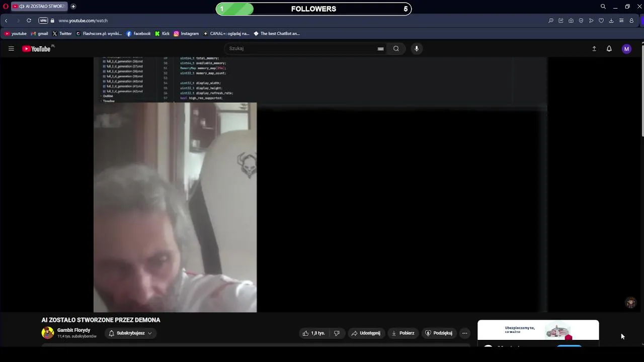This screenshot has height=362, width=644.
Task: Open the gmail bookmark
Action: click(x=39, y=34)
